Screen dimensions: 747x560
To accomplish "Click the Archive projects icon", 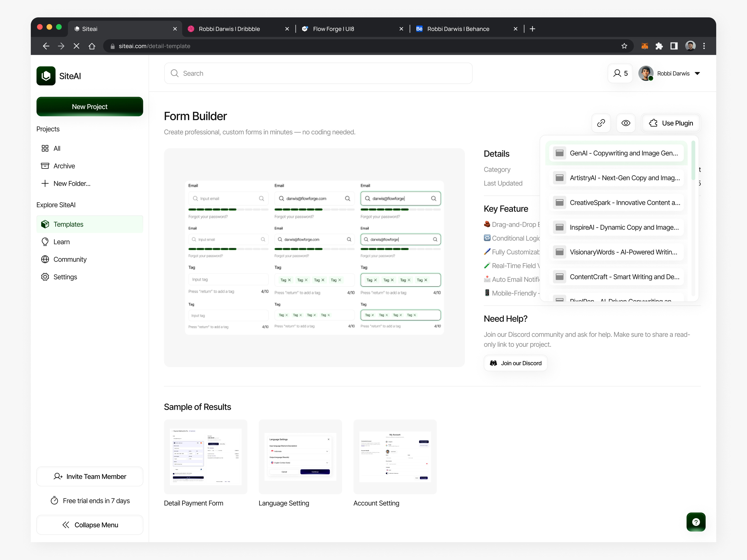I will click(x=45, y=165).
